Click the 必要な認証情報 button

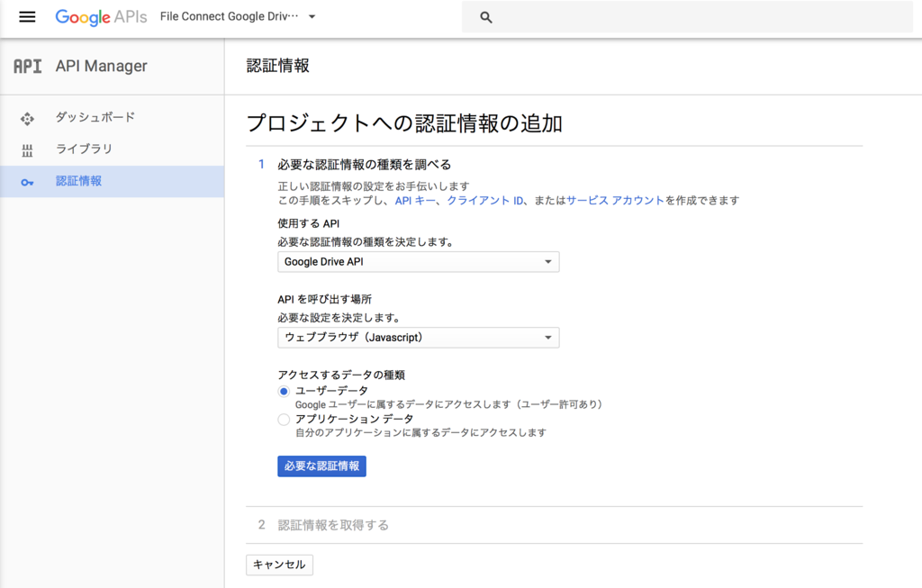321,466
